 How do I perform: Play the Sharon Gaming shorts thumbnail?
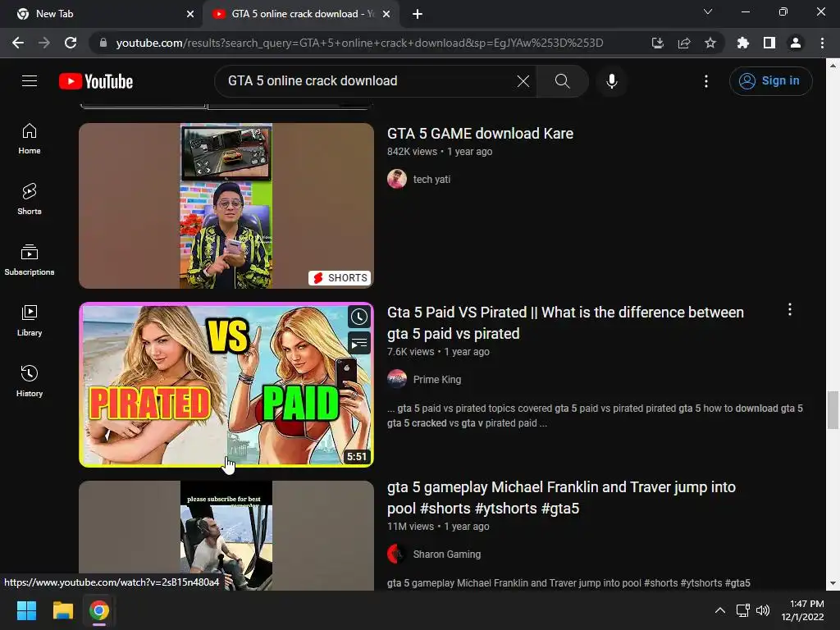pyautogui.click(x=226, y=535)
